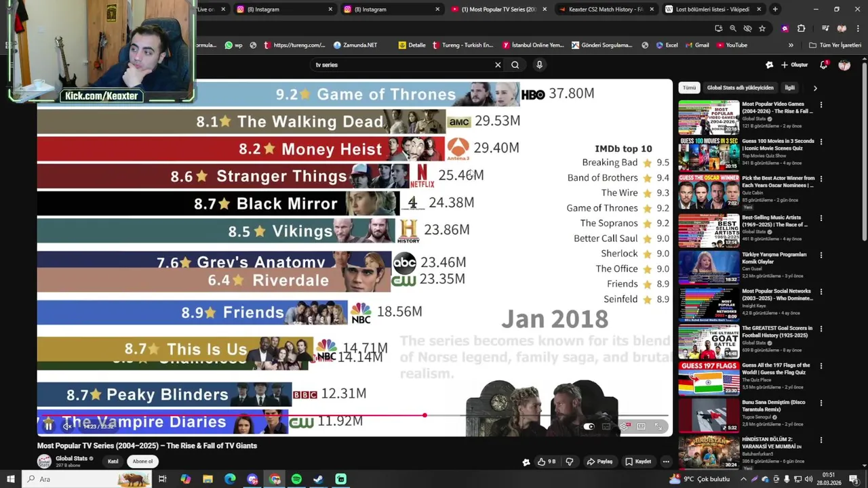868x488 pixels.
Task: Subscribe using the Abone ol button
Action: point(142,462)
